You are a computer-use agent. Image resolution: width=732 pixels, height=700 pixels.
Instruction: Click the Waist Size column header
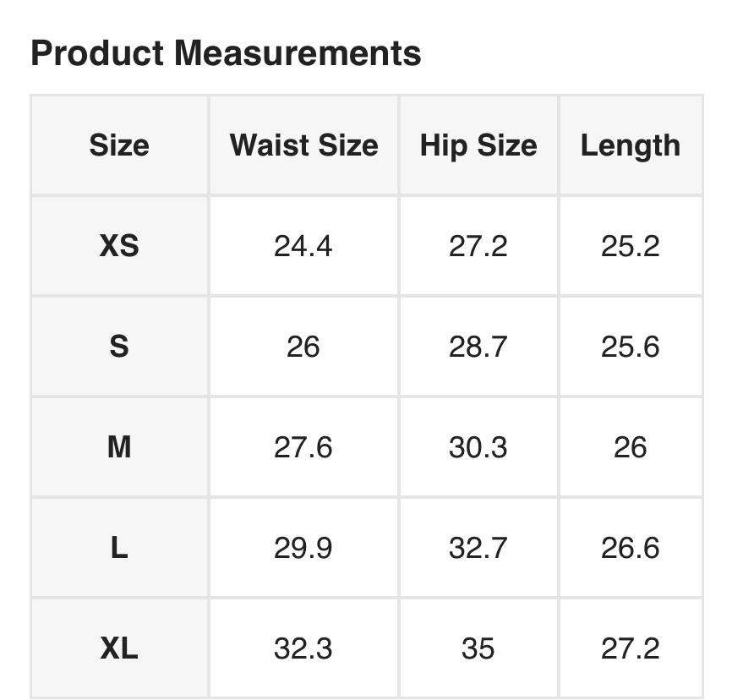pos(303,145)
